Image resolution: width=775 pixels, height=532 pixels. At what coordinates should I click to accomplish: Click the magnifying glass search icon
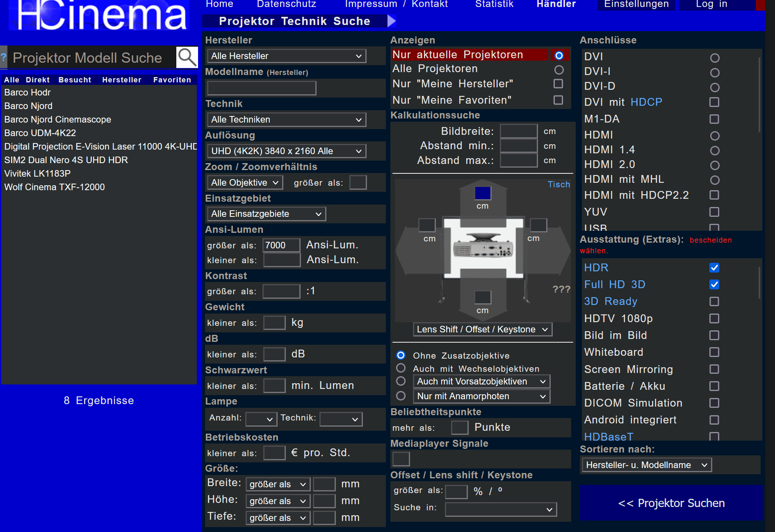tap(187, 57)
